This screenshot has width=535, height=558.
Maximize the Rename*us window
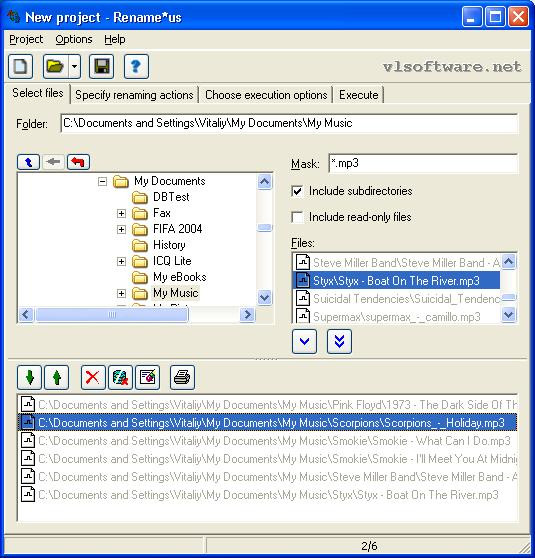click(495, 16)
